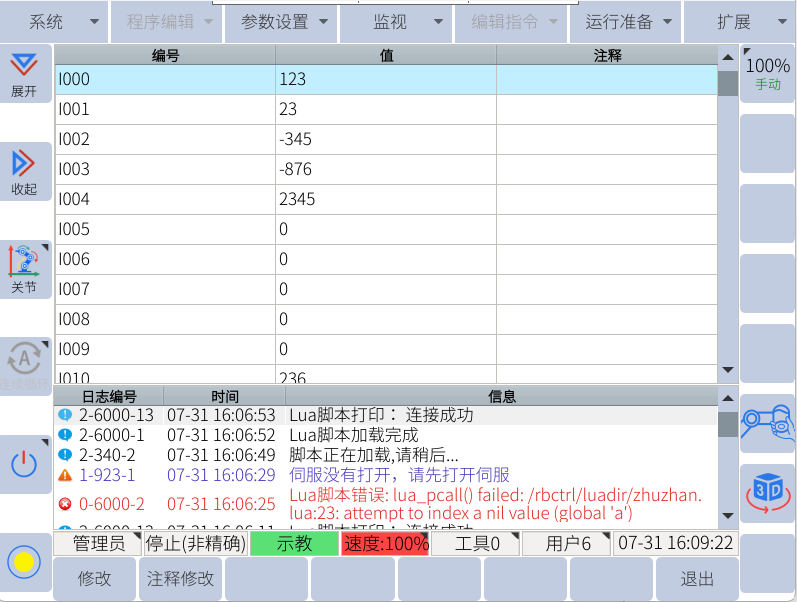Viewport: 797px width, 602px height.
Task: Open the robot arm icon panel
Action: pyautogui.click(x=768, y=423)
